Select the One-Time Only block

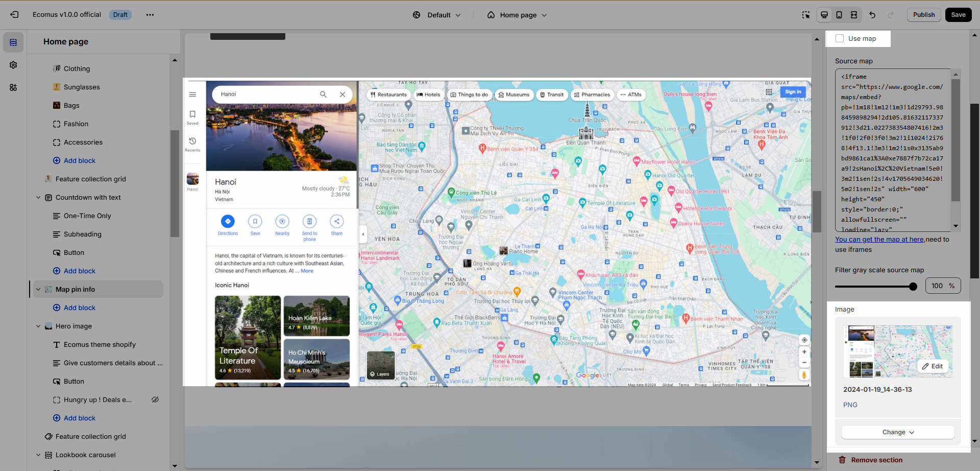(x=87, y=216)
